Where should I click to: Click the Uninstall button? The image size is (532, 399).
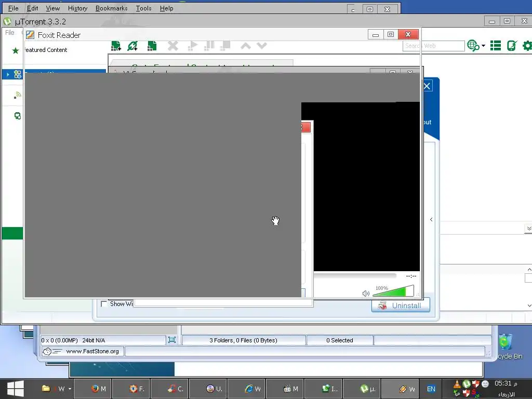[x=401, y=305]
